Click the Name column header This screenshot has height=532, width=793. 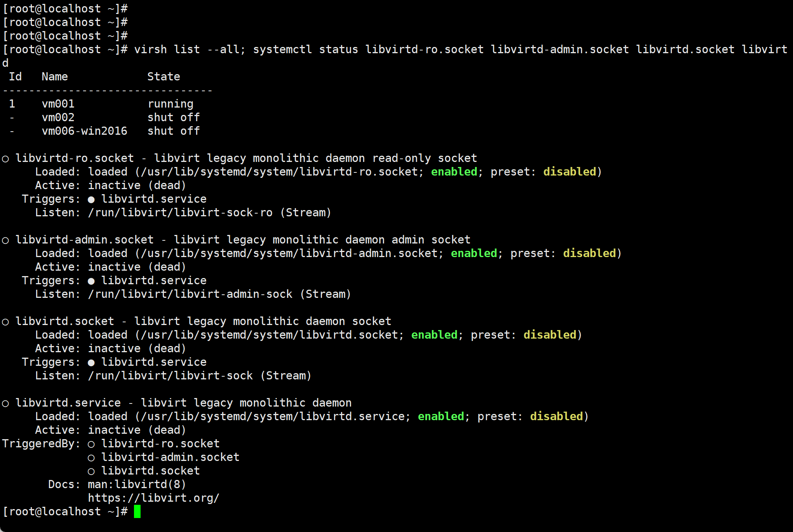pyautogui.click(x=55, y=76)
